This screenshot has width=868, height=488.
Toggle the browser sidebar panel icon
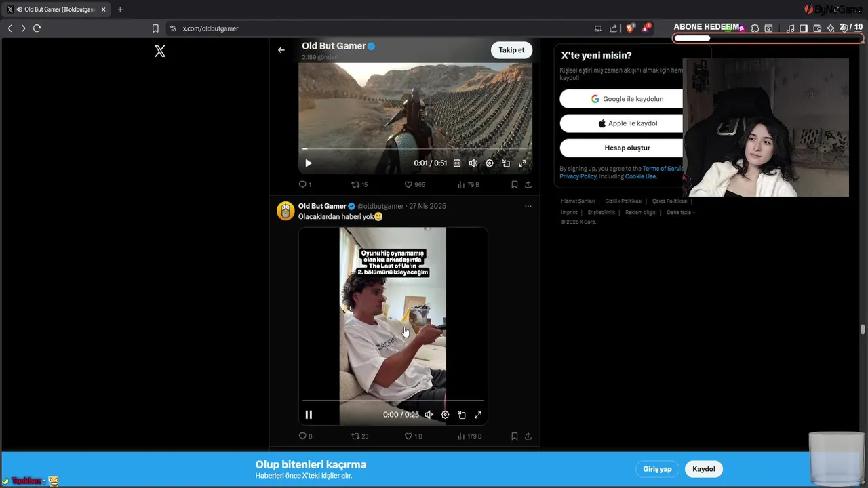[x=804, y=28]
